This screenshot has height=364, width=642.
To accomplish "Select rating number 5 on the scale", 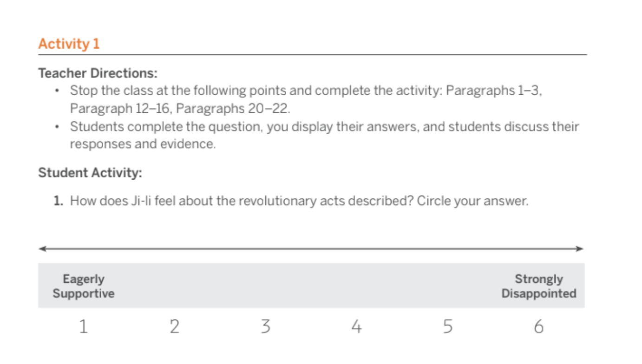I will click(x=447, y=327).
